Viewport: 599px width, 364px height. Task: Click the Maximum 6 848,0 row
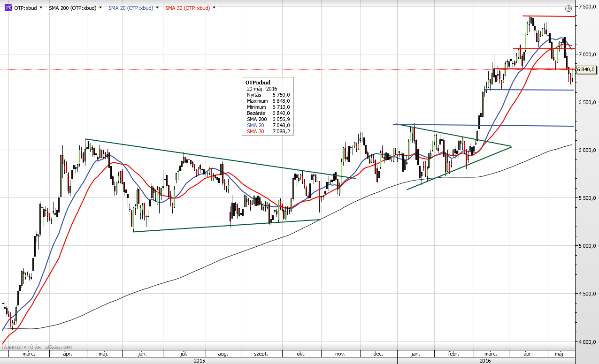tap(268, 101)
